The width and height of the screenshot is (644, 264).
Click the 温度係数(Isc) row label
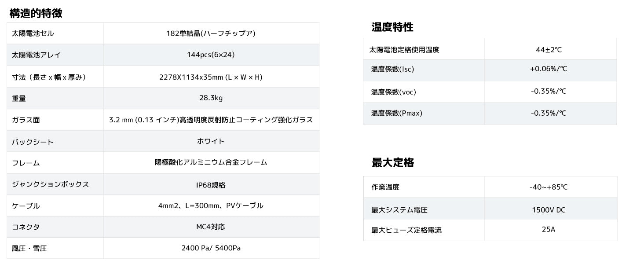coord(392,69)
